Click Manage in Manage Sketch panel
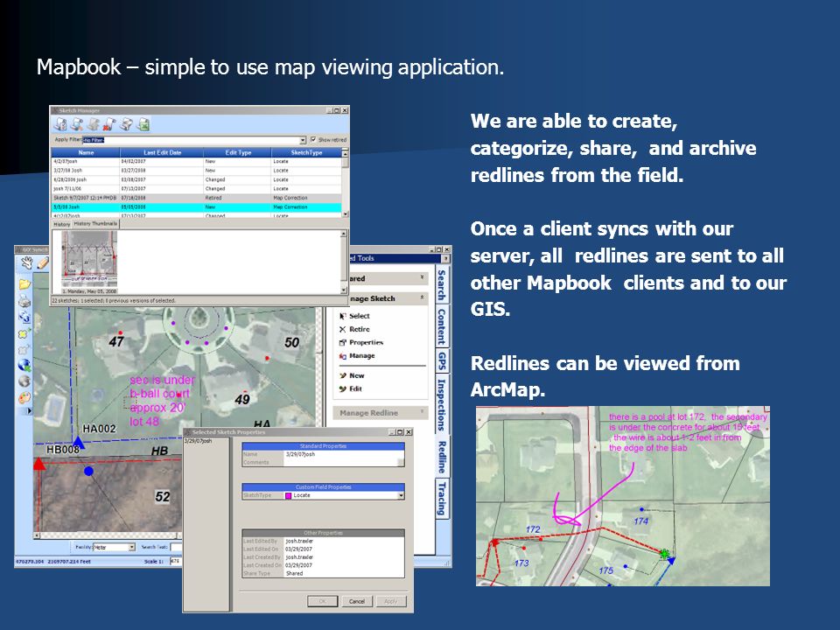The height and width of the screenshot is (630, 840). (x=357, y=356)
